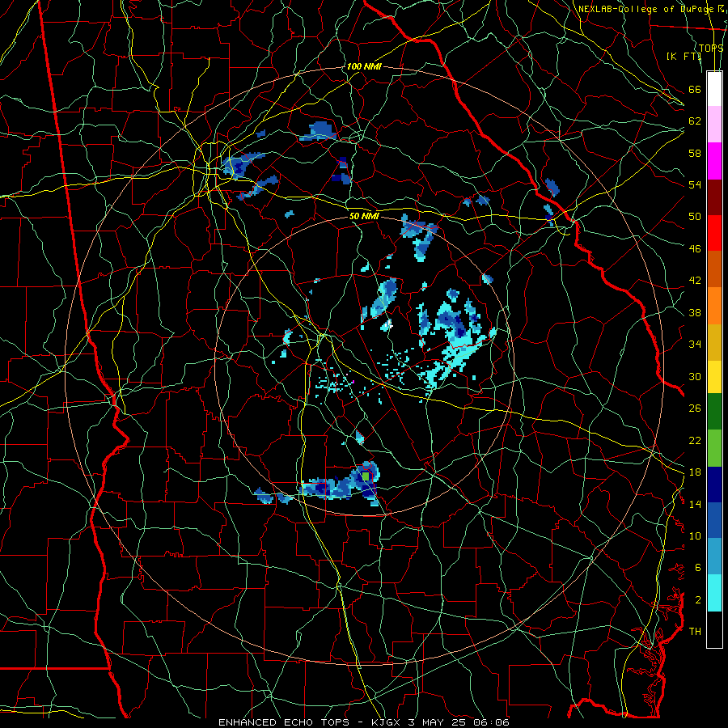The image size is (728, 728).
Task: Click the "6" legend value
Action: 698,568
